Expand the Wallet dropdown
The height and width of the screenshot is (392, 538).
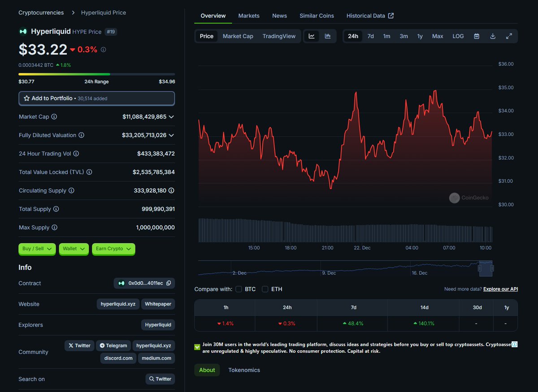tap(74, 249)
